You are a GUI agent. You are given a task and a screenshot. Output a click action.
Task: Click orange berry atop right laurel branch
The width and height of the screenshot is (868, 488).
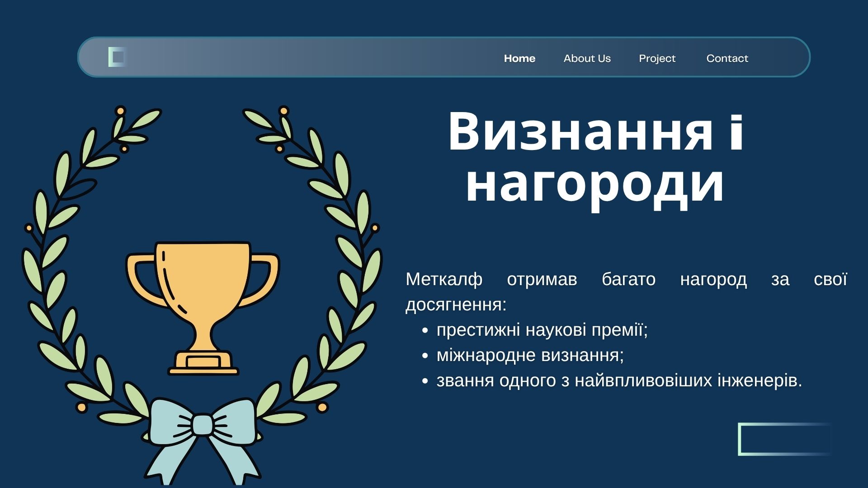[284, 111]
